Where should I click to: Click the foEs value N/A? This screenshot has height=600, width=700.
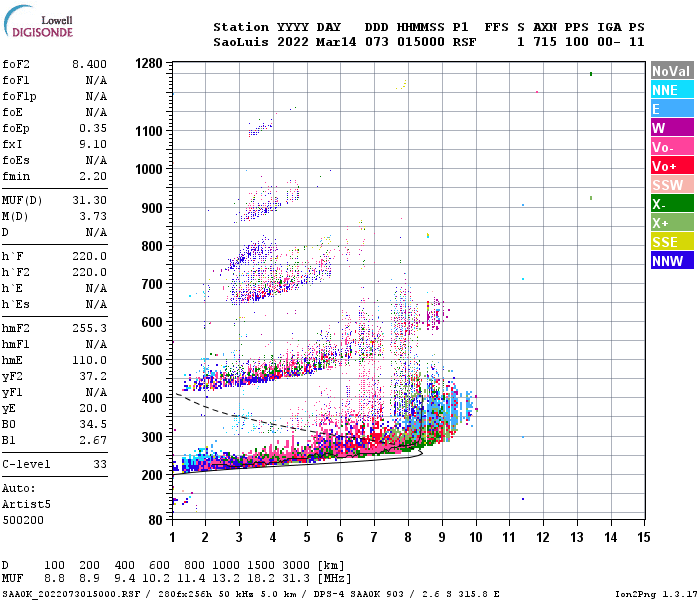(x=96, y=160)
